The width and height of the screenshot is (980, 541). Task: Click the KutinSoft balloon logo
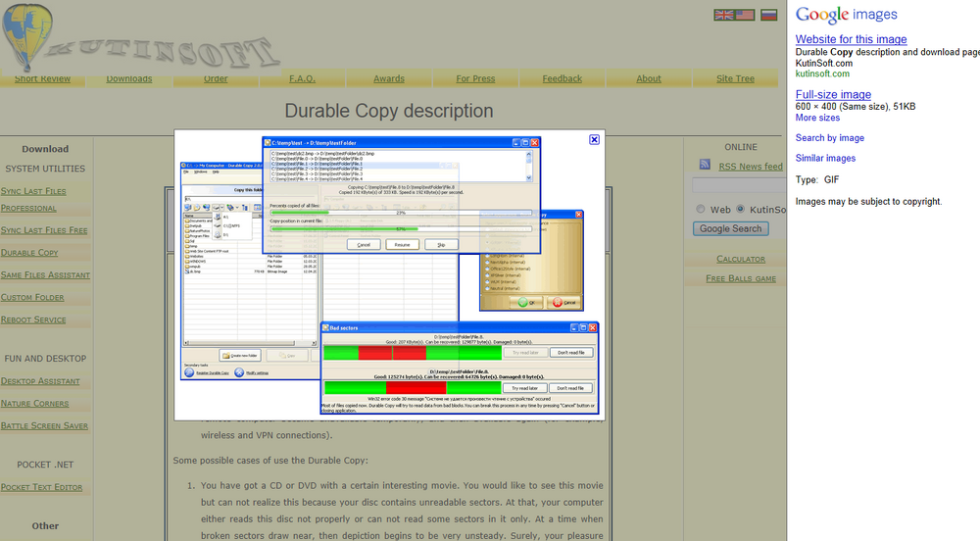point(27,36)
